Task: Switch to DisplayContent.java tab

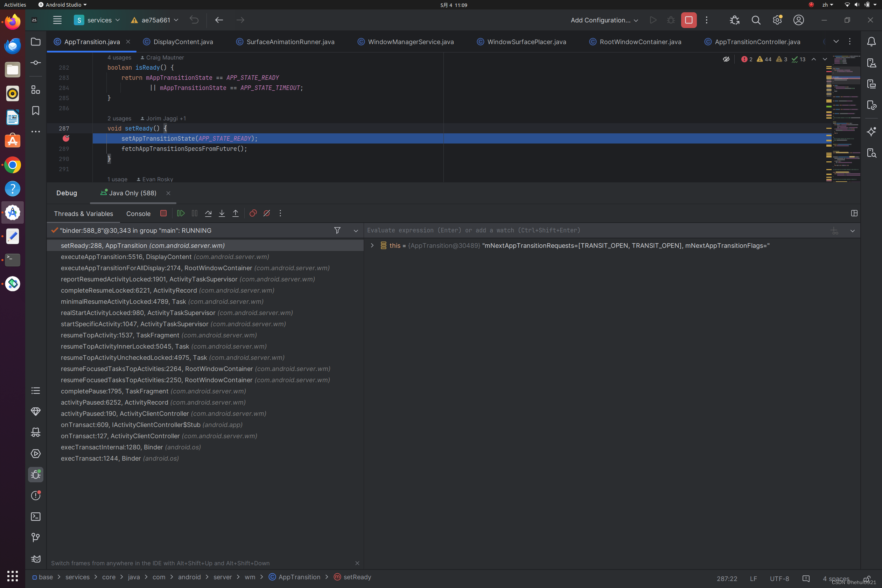Action: (178, 42)
